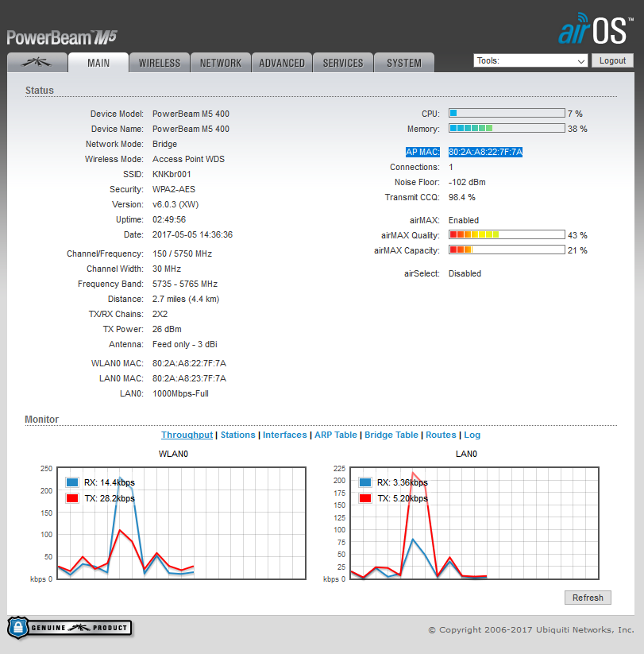
Task: Click the Channel/Frequency value 150 / 5750 MHz
Action: point(182,253)
